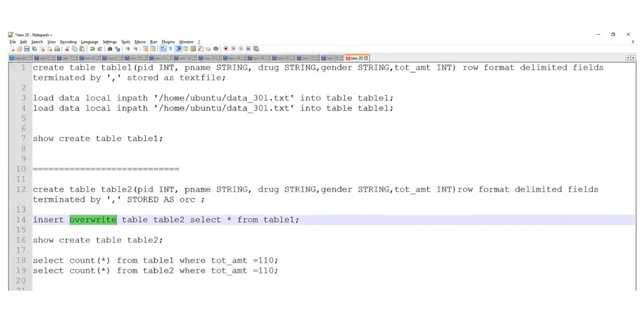This screenshot has height=322, width=644.
Task: Open the Plugins menu
Action: coord(168,42)
